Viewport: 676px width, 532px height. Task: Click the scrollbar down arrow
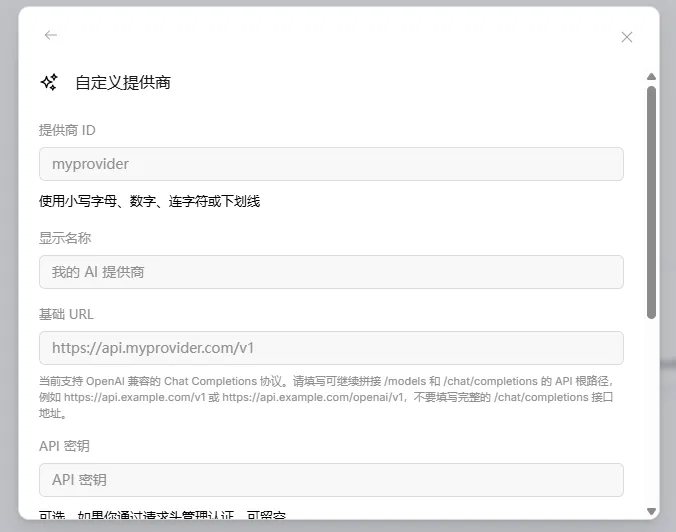(651, 511)
